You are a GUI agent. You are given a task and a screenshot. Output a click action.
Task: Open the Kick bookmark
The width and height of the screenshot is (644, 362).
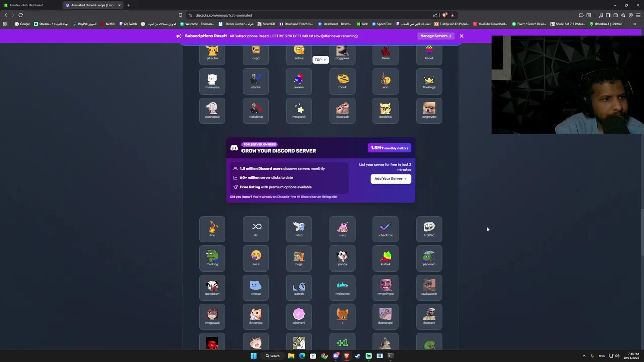362,24
